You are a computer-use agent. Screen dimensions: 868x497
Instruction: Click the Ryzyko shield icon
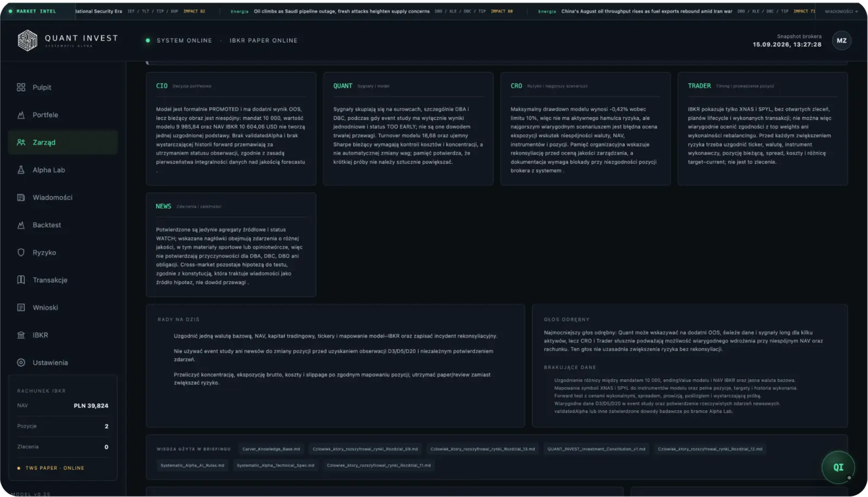tap(21, 252)
